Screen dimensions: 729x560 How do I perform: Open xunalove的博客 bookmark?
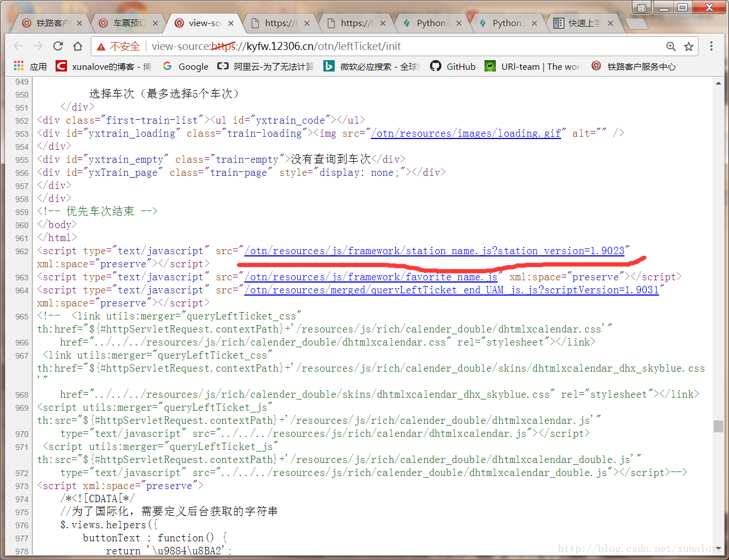(104, 66)
